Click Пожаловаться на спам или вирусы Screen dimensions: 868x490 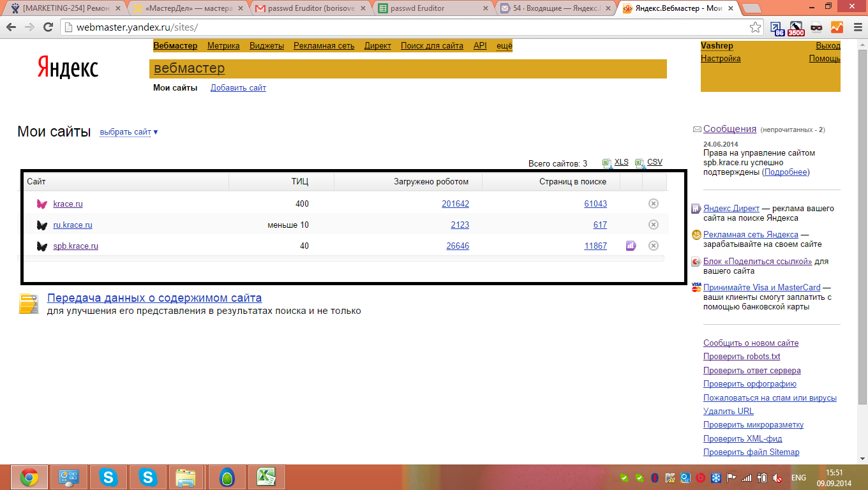pos(770,397)
